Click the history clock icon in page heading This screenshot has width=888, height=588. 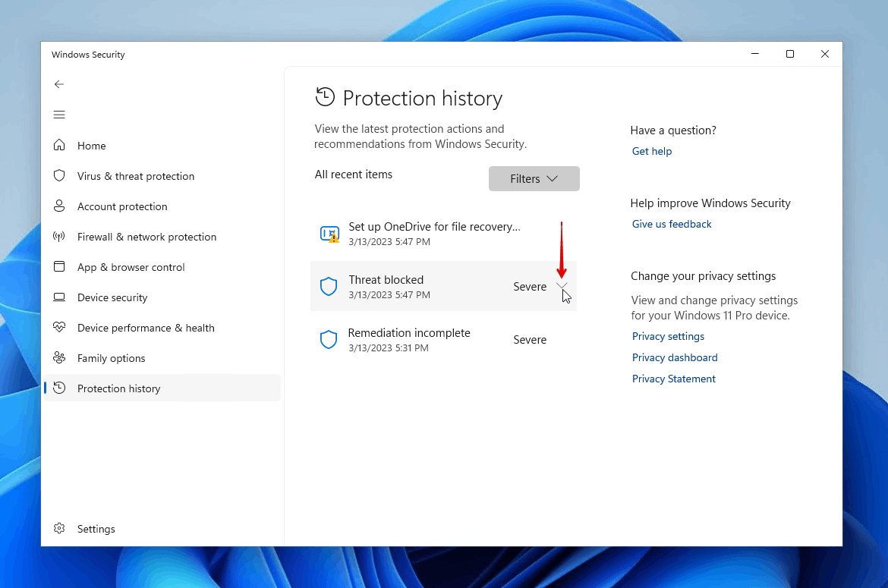click(325, 97)
